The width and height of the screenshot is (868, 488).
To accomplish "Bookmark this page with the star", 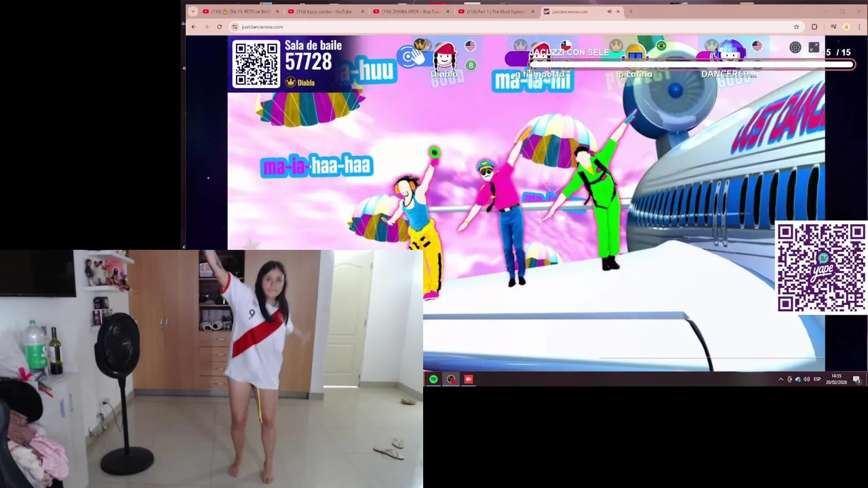I will point(796,26).
